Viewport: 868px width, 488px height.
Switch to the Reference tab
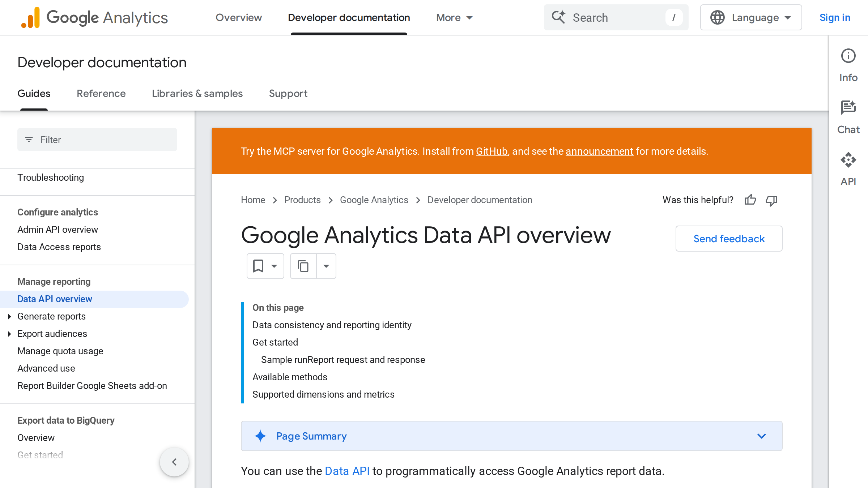point(101,94)
